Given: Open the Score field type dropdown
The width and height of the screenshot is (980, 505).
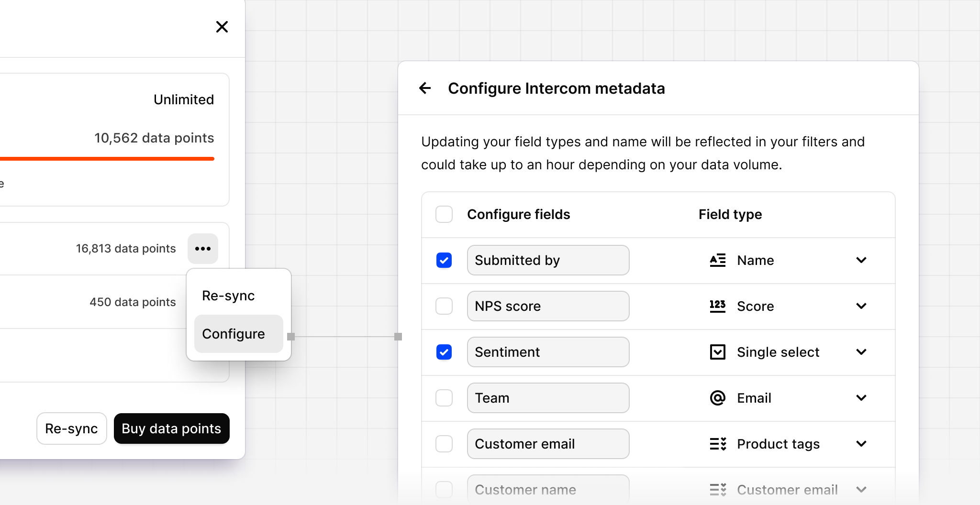Looking at the screenshot, I should 862,306.
